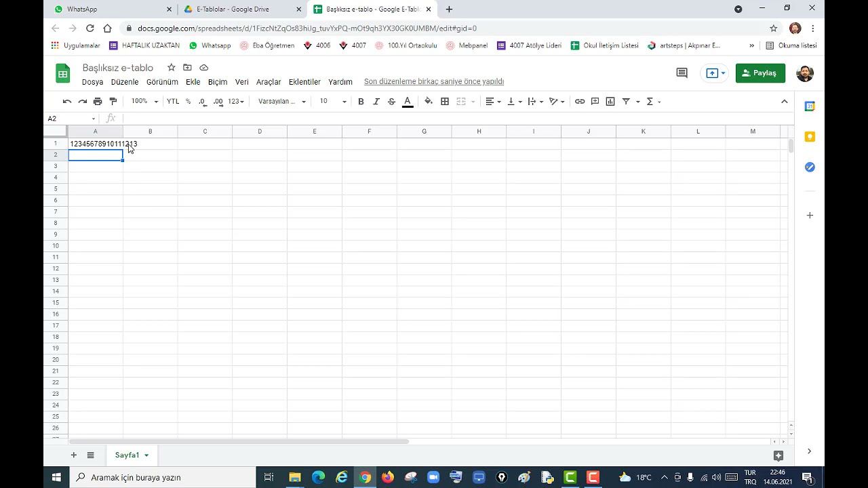This screenshot has height=488, width=868.
Task: Add a new sheet with plus button
Action: click(74, 455)
